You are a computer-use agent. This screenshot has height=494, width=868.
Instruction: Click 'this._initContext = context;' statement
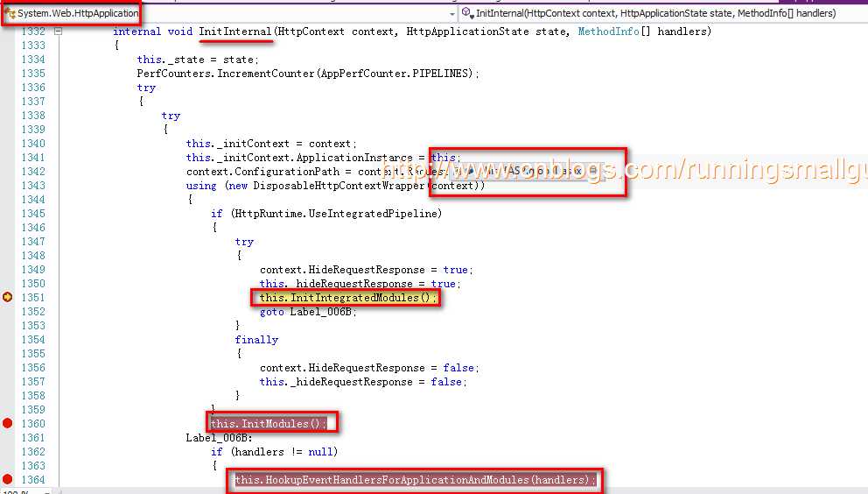click(271, 144)
